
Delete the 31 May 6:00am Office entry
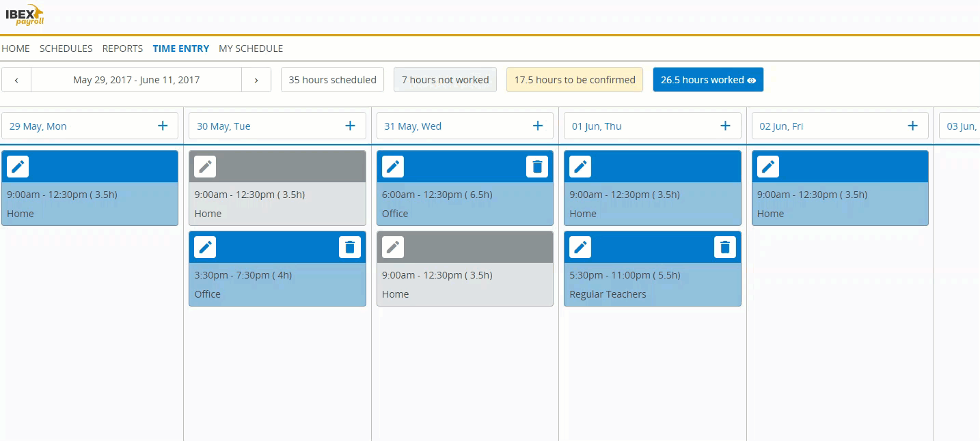click(x=537, y=167)
